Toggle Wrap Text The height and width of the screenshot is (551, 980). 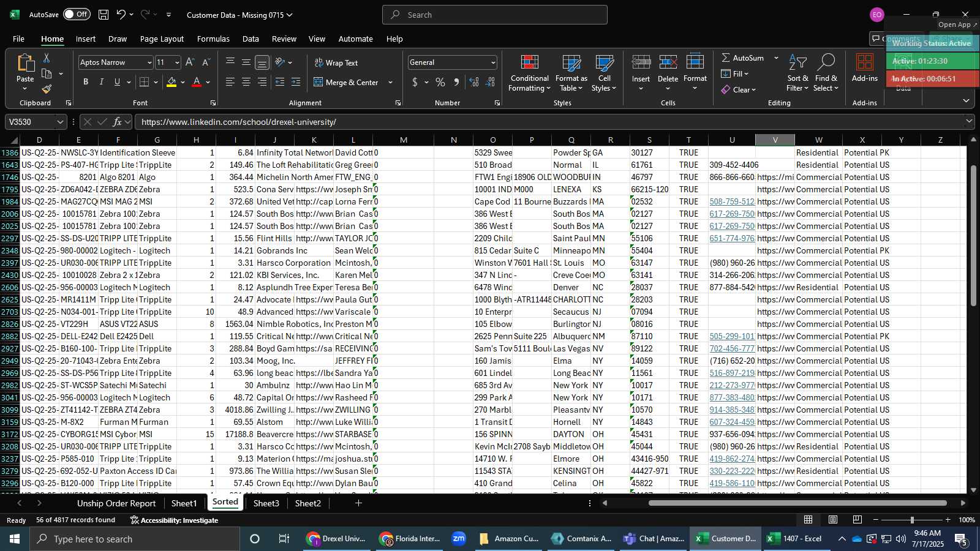[336, 62]
